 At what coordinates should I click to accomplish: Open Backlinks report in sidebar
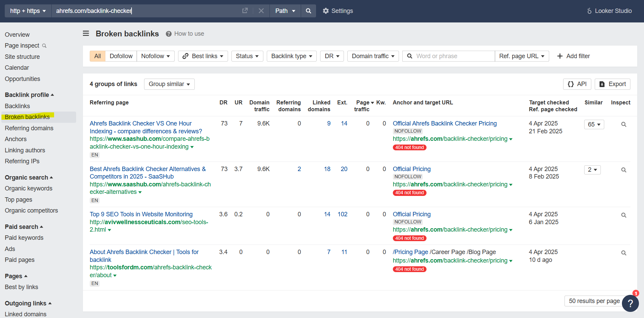pos(17,106)
